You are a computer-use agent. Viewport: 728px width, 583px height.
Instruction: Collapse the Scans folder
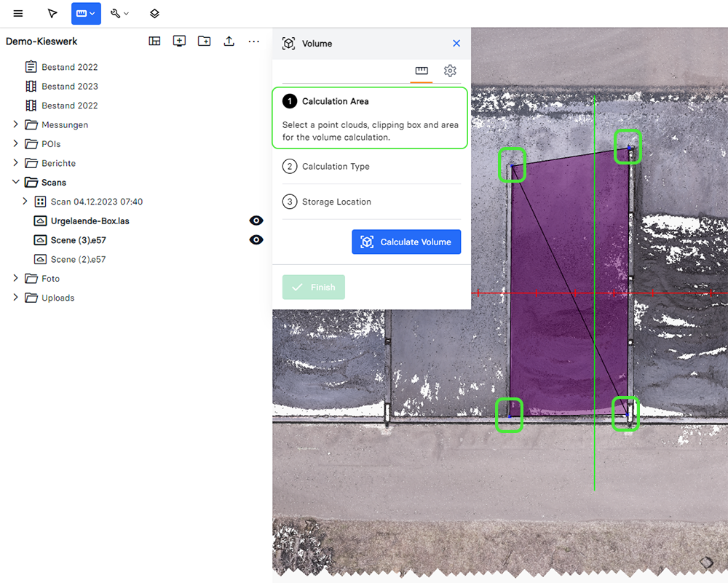click(x=16, y=183)
